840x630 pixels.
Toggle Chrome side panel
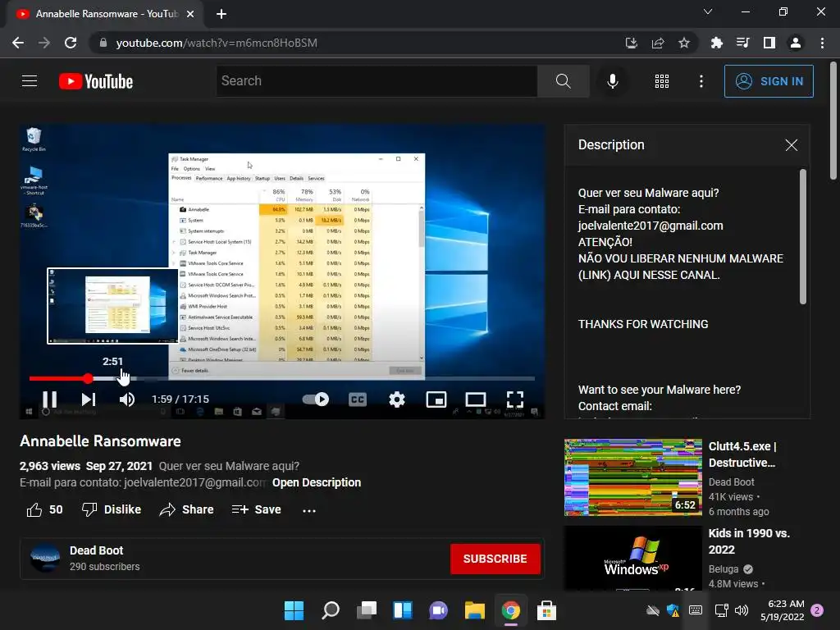point(769,43)
